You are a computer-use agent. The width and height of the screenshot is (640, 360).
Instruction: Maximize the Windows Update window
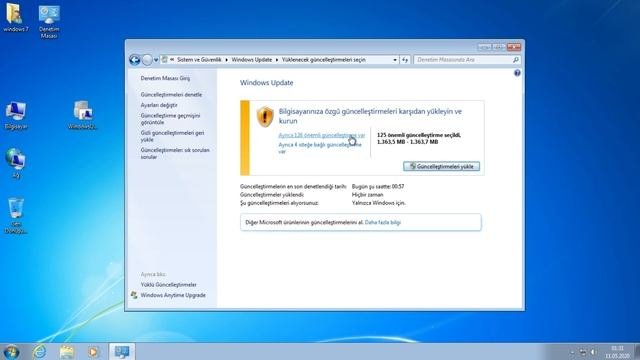pos(498,47)
